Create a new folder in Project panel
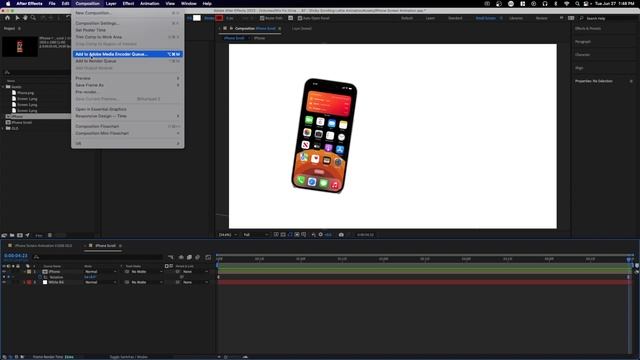 click(x=12, y=235)
